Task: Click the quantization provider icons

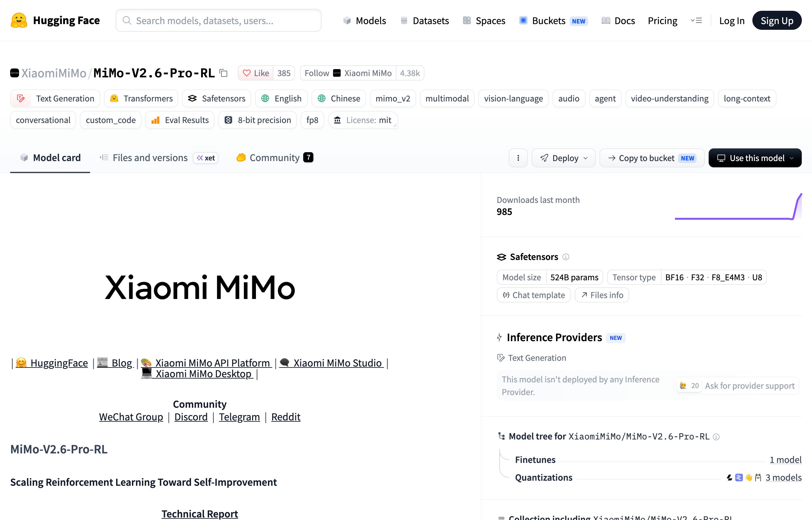Action: click(x=744, y=478)
